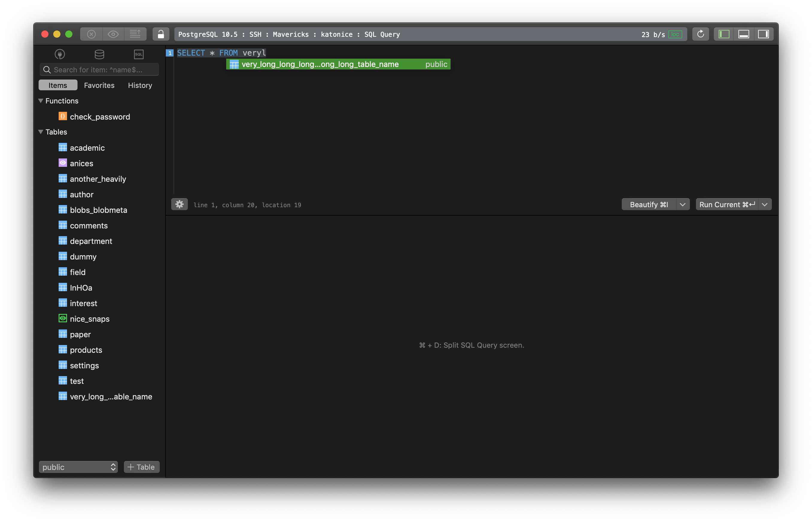Click the export rows toolbar icon

(x=136, y=34)
